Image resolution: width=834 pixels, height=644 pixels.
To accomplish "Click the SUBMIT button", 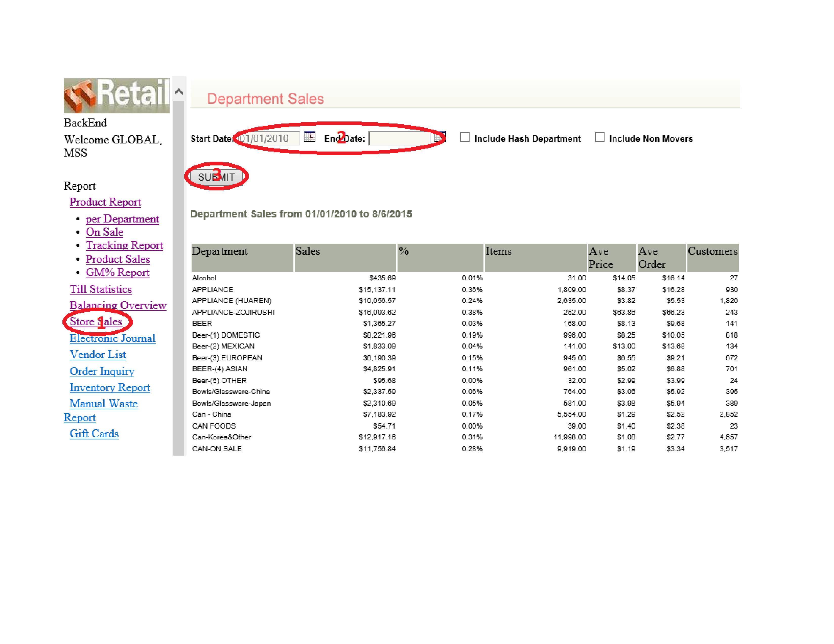I will click(217, 177).
